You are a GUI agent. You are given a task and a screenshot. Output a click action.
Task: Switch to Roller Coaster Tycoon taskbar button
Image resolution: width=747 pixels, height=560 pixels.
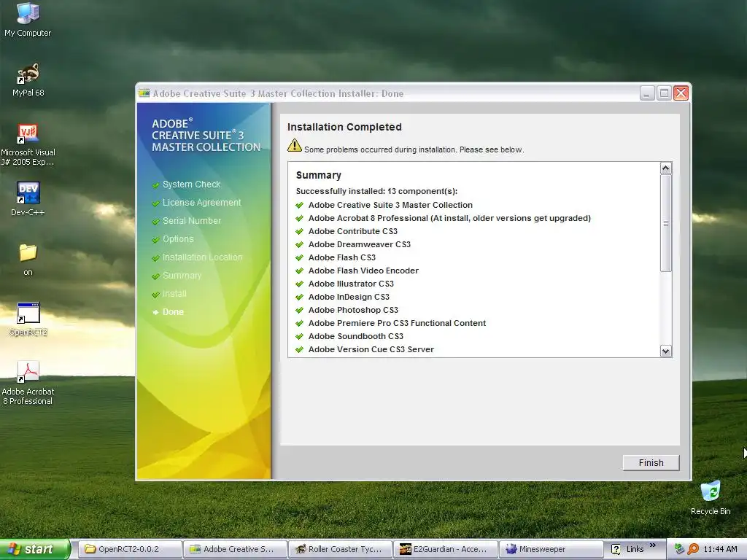340,549
